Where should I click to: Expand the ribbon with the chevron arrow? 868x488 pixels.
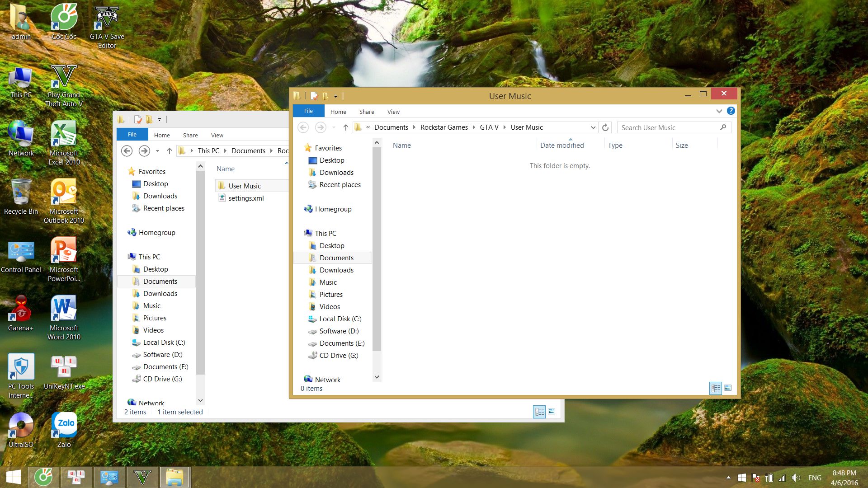719,111
